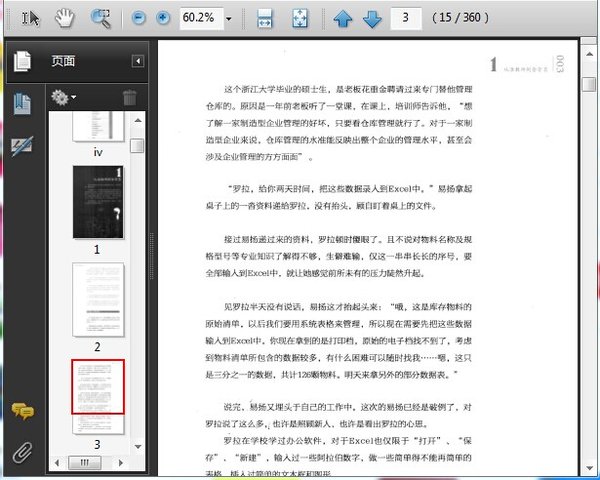Choose the marquee zoom tool
Screen dimensions: 600x480
[101, 18]
